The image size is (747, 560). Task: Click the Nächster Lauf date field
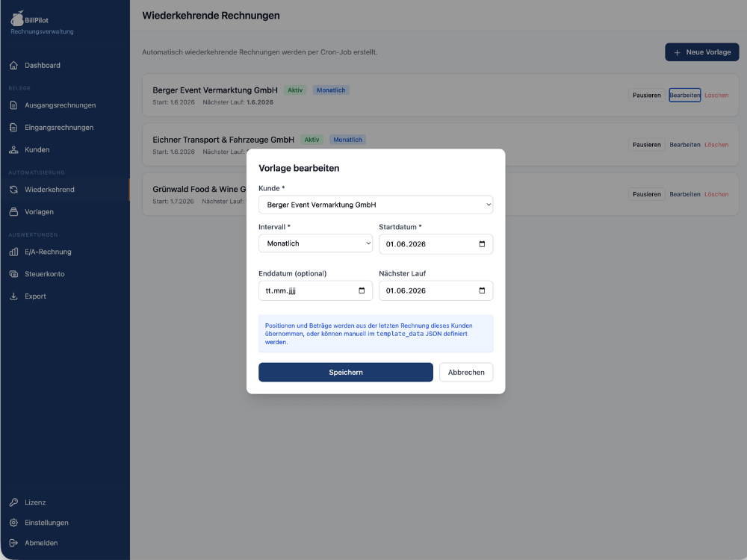436,290
